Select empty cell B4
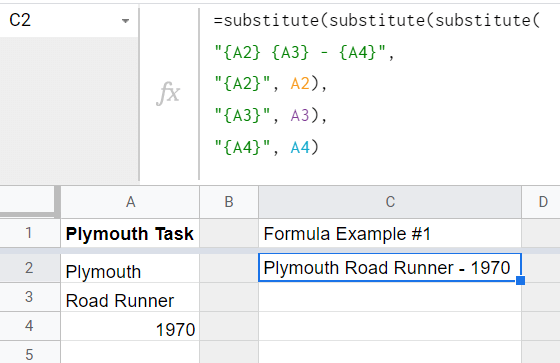Image resolution: width=560 pixels, height=363 pixels. coord(229,327)
